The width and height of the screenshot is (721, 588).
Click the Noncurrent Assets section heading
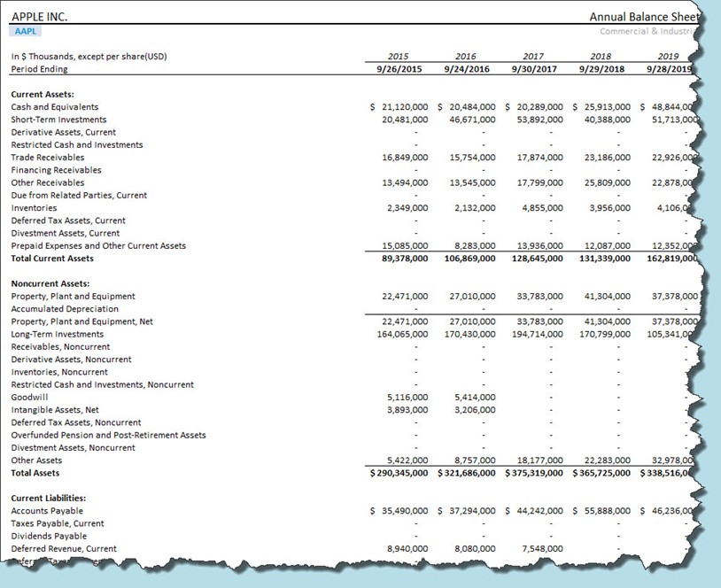coord(50,283)
